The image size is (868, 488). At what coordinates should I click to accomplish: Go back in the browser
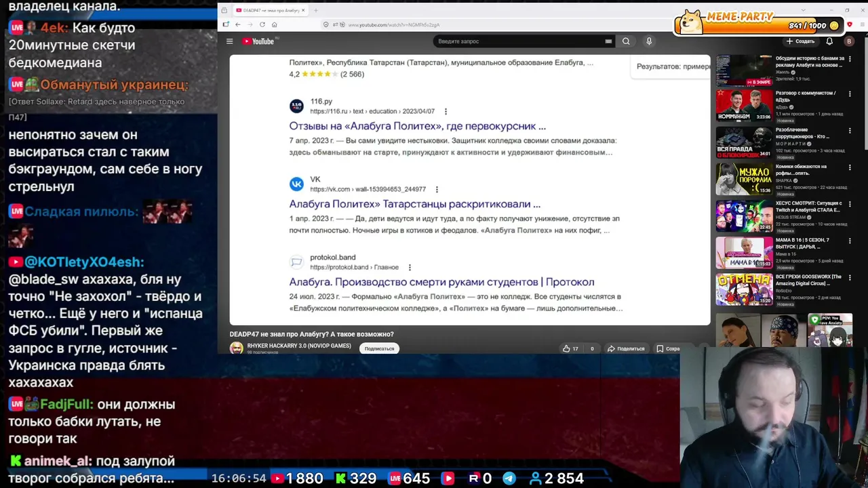[237, 24]
